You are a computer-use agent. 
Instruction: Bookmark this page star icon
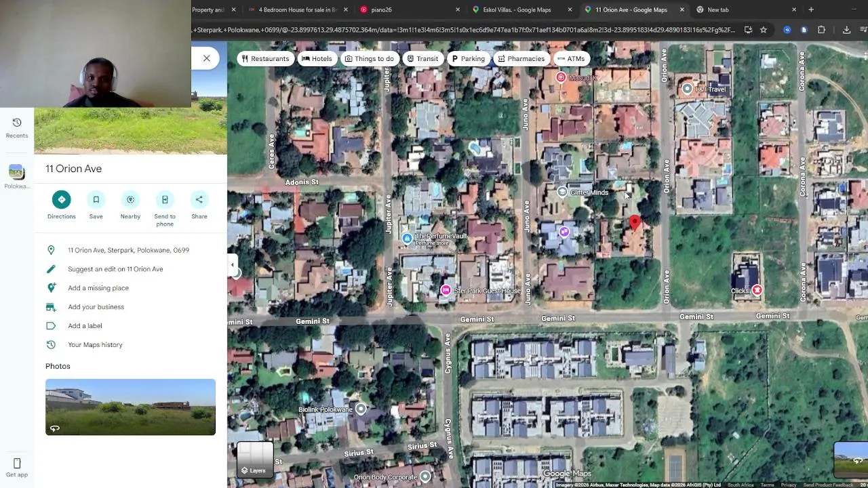point(764,30)
